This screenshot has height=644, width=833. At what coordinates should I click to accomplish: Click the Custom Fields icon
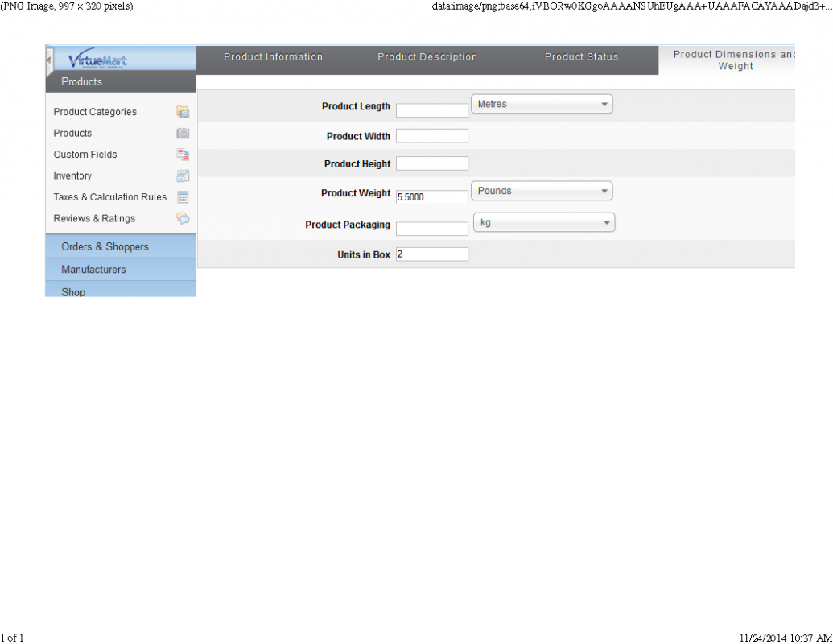183,155
